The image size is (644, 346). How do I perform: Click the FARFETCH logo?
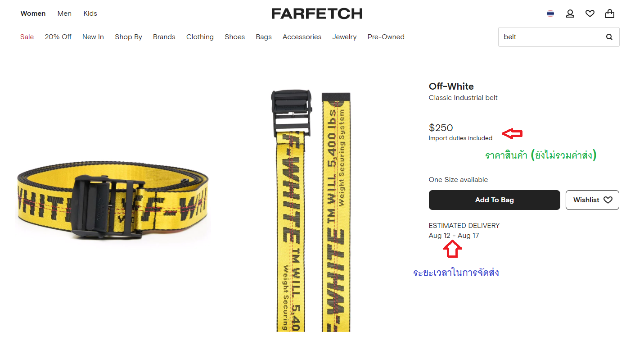pyautogui.click(x=317, y=14)
